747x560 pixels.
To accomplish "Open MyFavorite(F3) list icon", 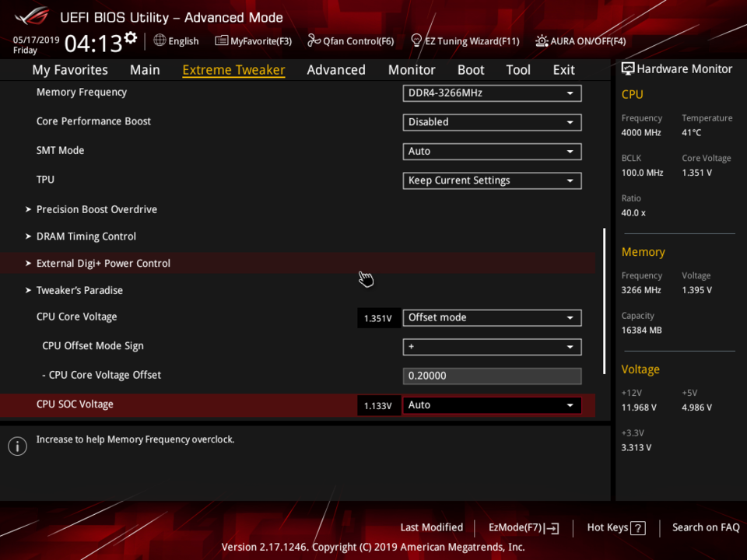I will tap(222, 41).
